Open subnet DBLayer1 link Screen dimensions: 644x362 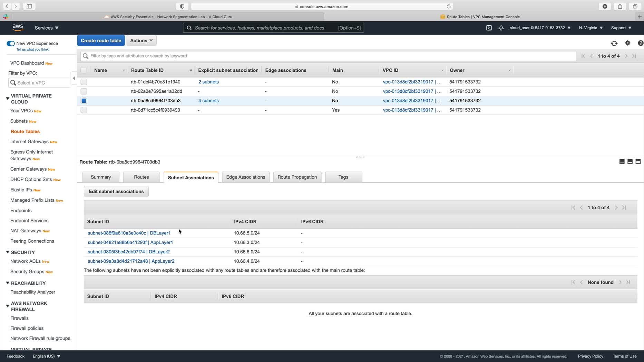tap(129, 233)
